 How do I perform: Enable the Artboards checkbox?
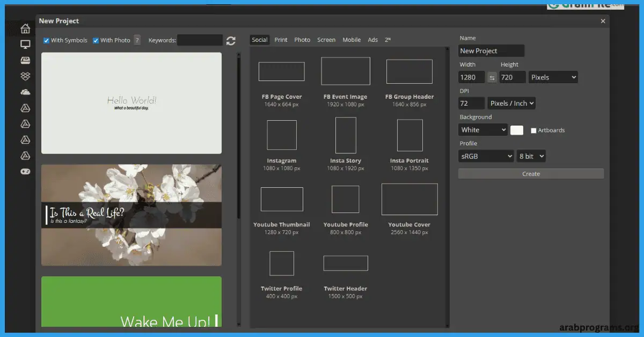[533, 130]
